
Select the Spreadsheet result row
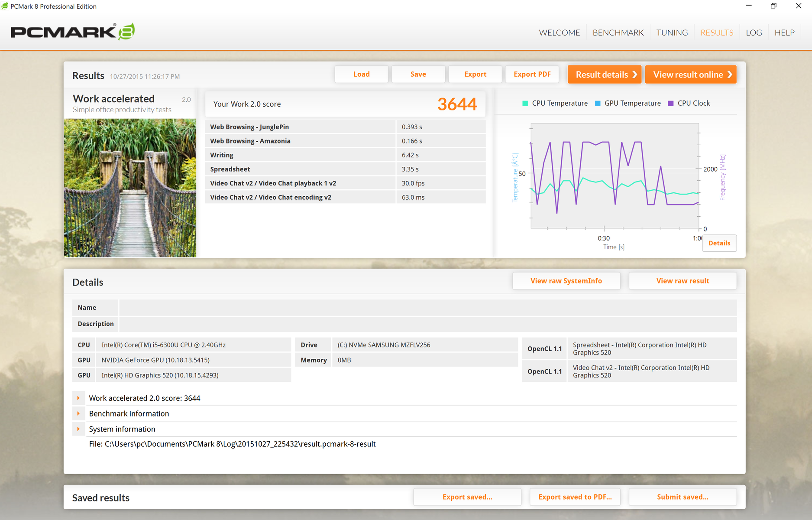[x=345, y=169]
